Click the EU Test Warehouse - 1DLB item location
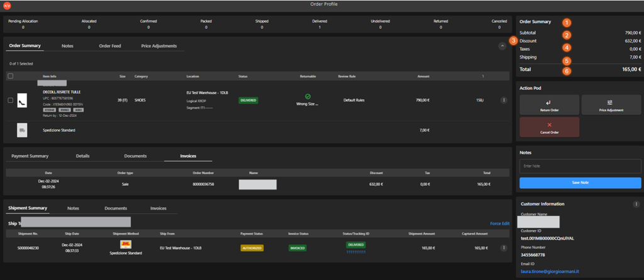The height and width of the screenshot is (280, 644). pos(208,93)
